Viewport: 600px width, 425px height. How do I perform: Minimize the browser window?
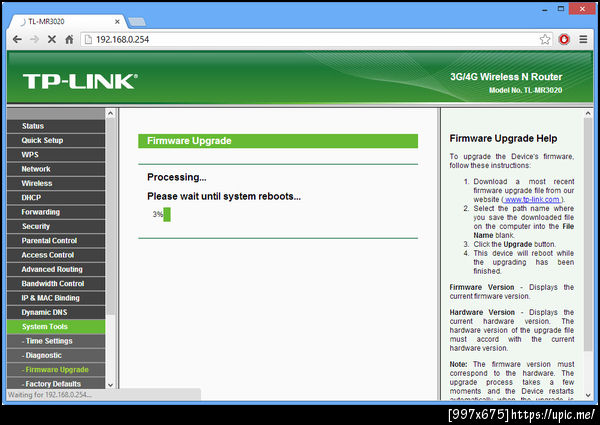(545, 10)
